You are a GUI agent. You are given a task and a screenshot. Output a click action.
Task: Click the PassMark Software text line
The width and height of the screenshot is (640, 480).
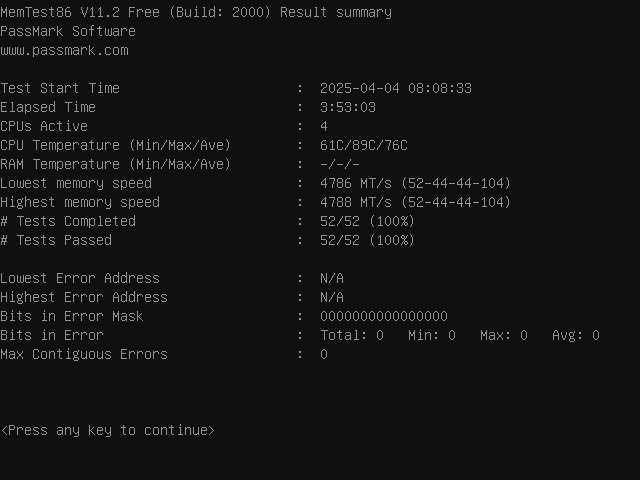(x=68, y=31)
